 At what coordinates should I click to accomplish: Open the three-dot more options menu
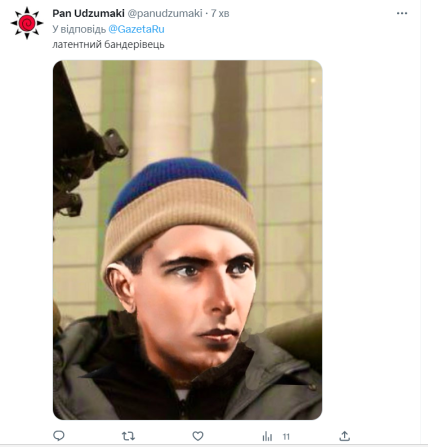[x=402, y=13]
